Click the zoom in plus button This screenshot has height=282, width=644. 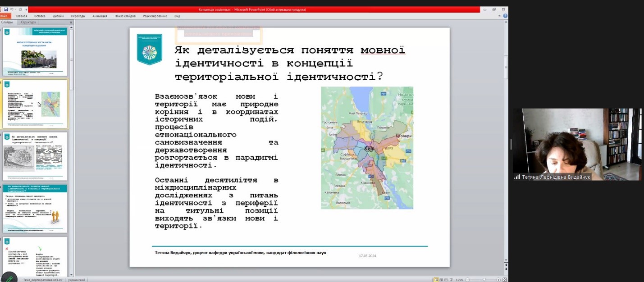point(498,280)
